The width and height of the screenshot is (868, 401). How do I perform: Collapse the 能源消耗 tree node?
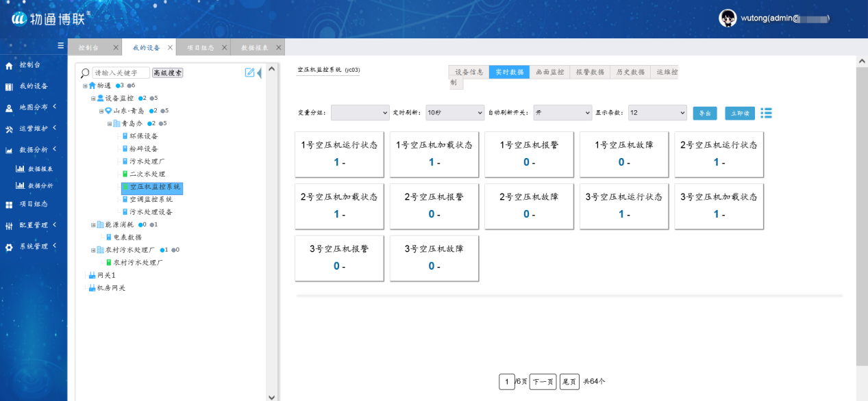tap(93, 224)
